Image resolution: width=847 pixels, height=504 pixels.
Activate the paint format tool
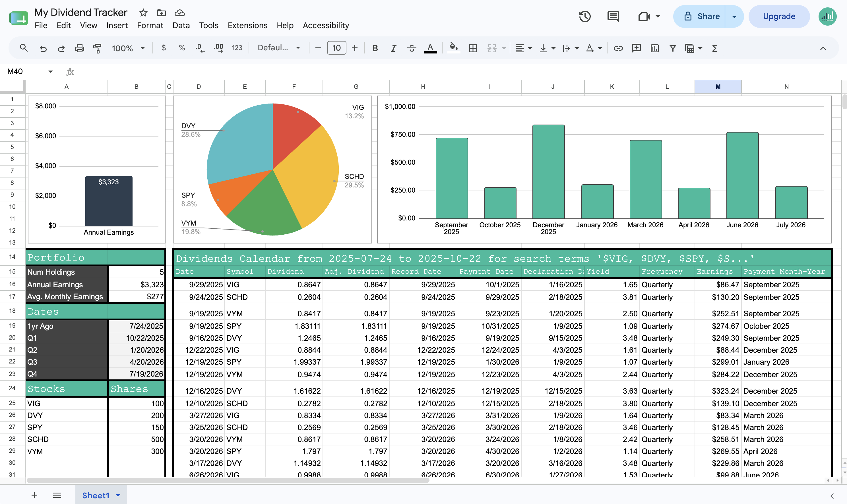pos(98,48)
